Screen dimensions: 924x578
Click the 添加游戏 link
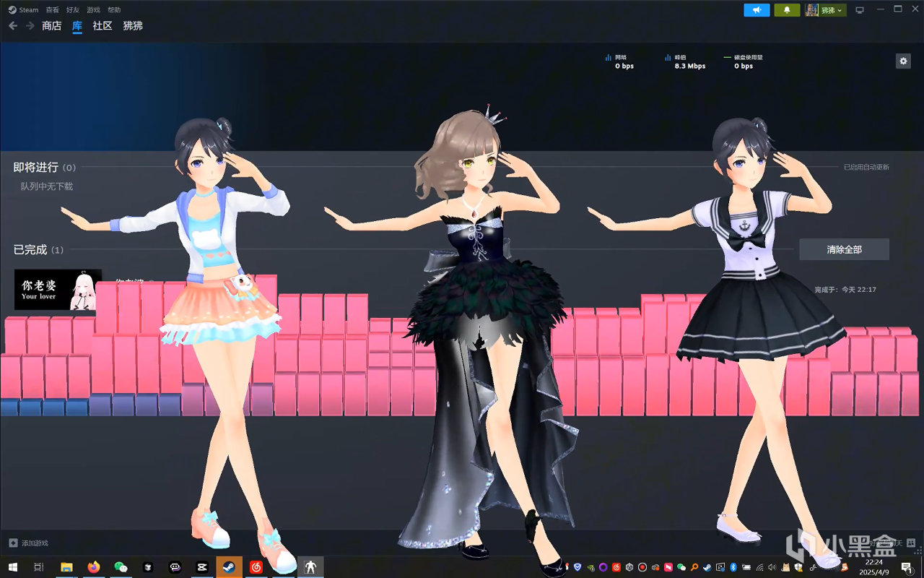35,543
